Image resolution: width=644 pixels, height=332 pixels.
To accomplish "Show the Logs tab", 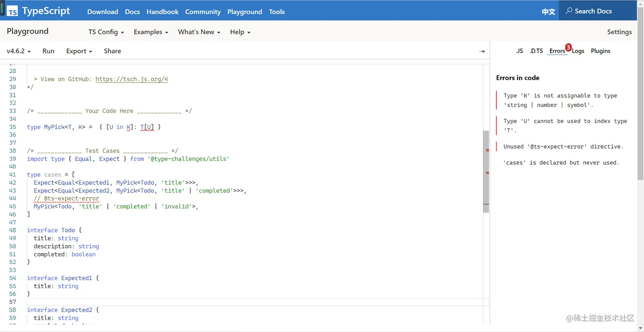I will coord(578,51).
